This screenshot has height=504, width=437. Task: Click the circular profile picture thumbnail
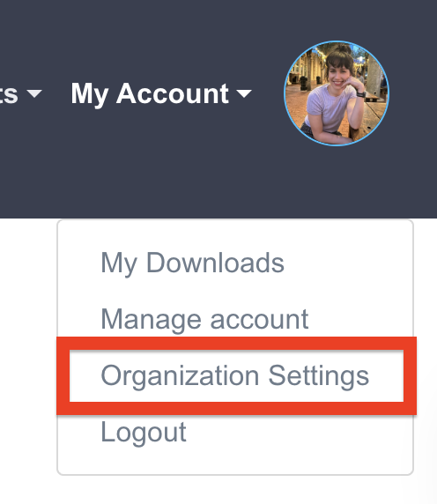click(x=337, y=93)
